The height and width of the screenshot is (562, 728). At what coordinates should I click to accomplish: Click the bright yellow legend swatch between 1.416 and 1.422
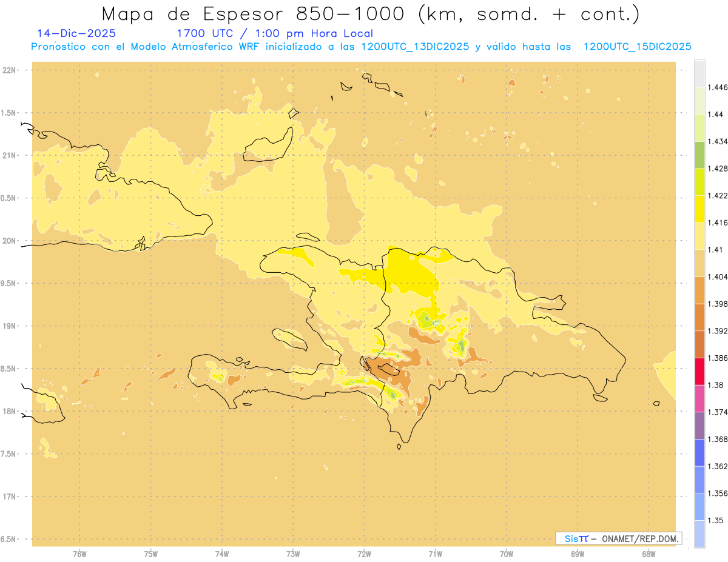[699, 209]
